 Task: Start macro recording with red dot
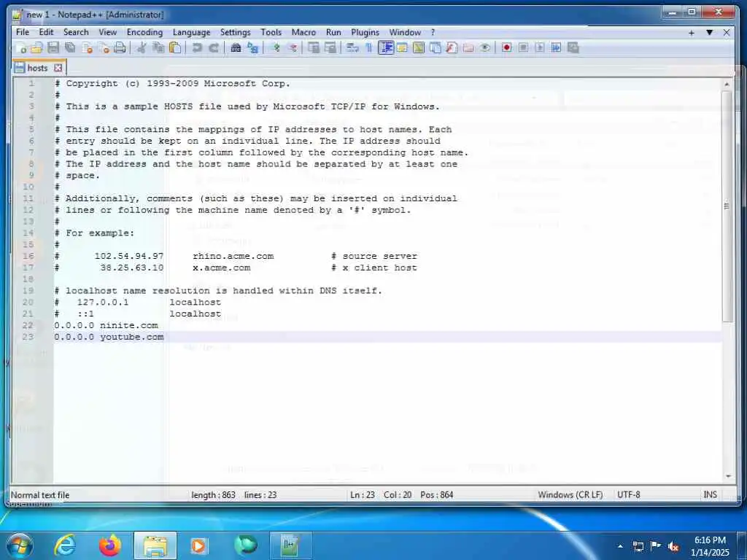506,47
